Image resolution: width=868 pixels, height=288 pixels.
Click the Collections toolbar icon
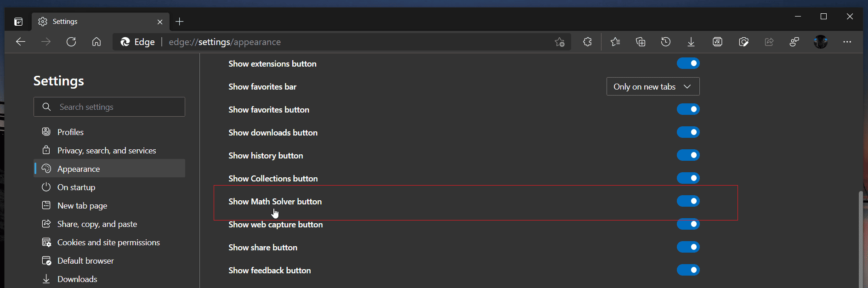point(641,42)
